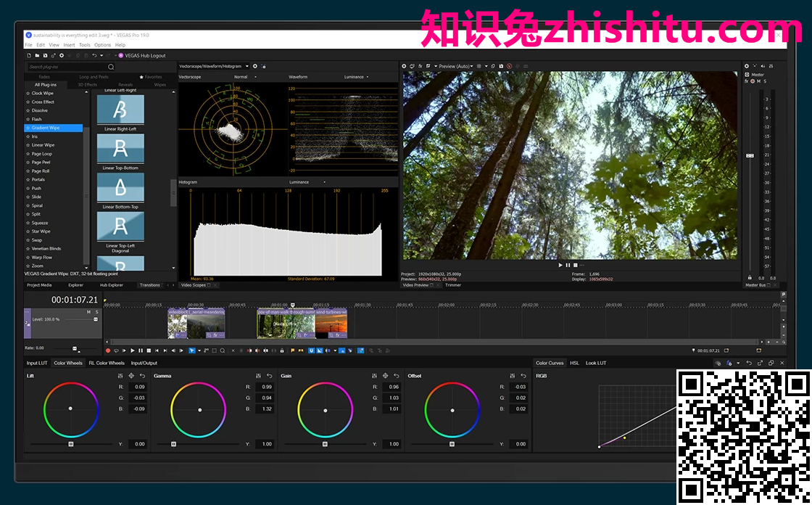The width and height of the screenshot is (812, 505).
Task: Open project properties gear in the main toolbar
Action: pos(62,55)
